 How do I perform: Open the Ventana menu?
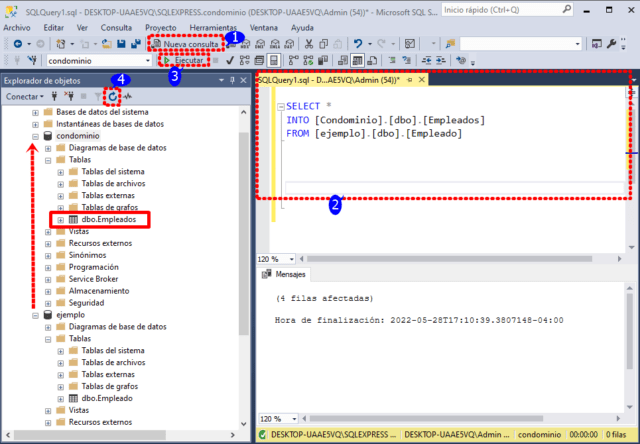tap(264, 28)
